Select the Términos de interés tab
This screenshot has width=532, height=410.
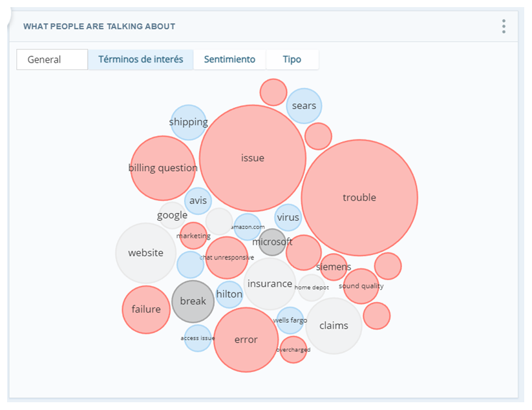[x=140, y=59]
